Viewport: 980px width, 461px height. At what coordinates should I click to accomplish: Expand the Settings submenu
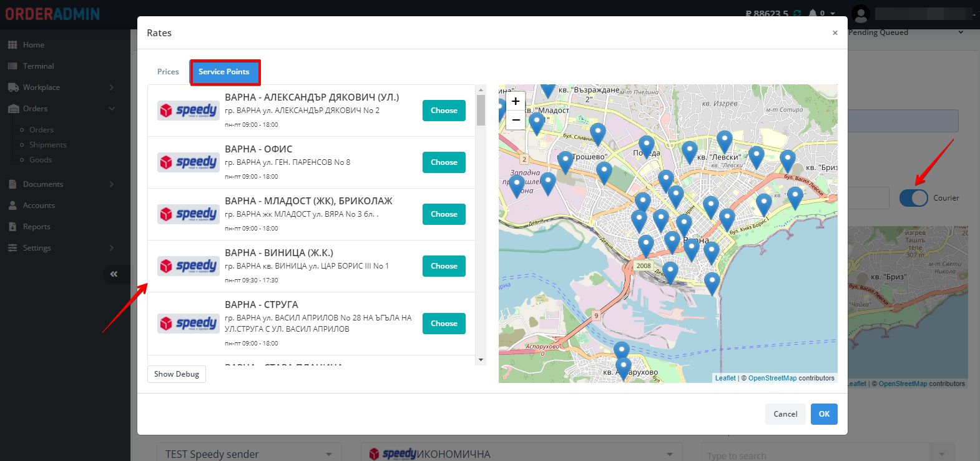tap(112, 248)
